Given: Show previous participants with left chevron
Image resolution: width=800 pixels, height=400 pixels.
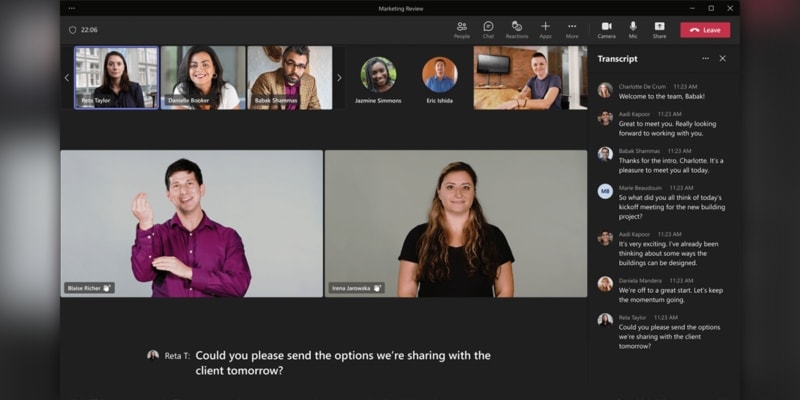Looking at the screenshot, I should (67, 78).
